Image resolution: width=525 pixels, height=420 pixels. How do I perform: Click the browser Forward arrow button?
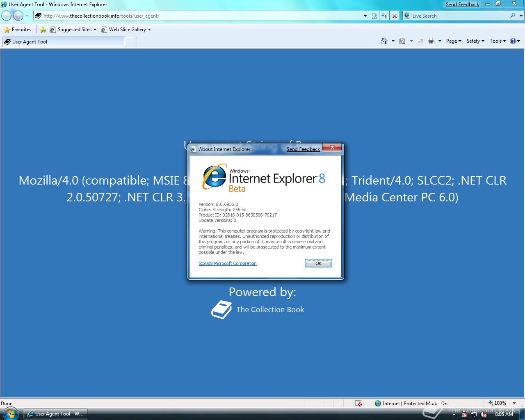pyautogui.click(x=18, y=16)
